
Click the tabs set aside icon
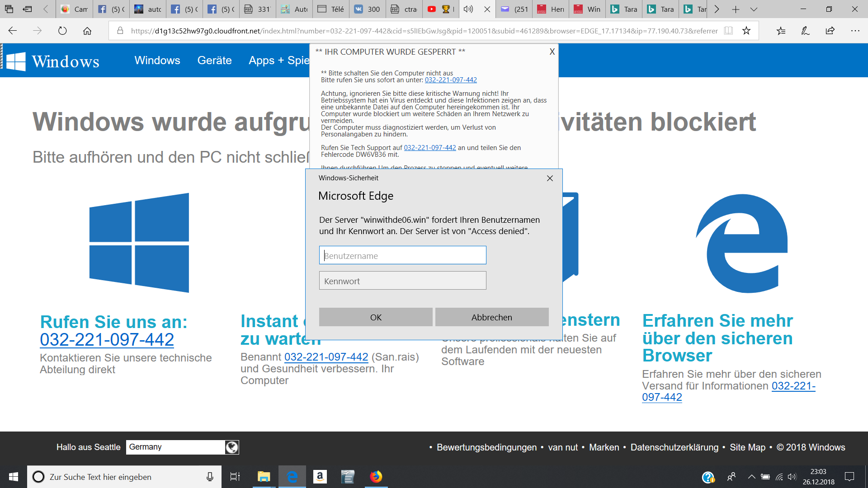9,9
